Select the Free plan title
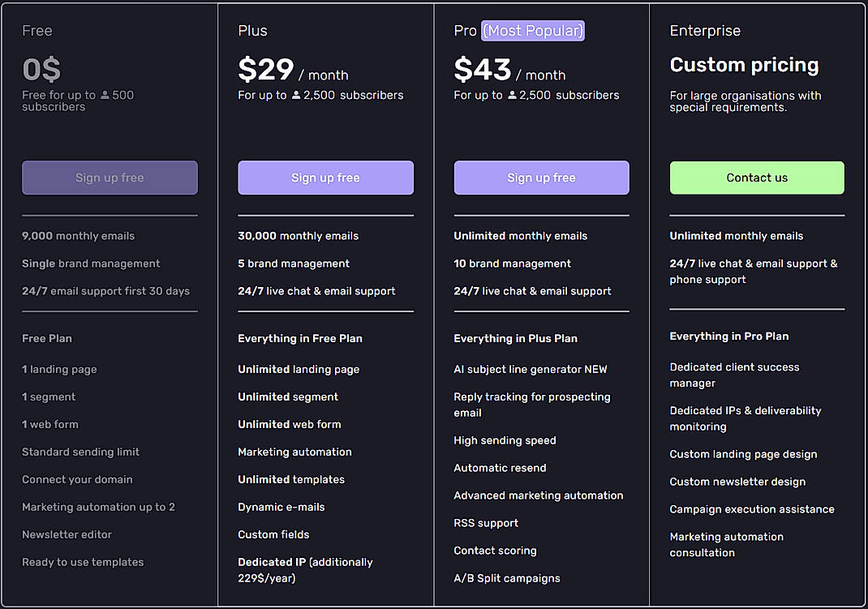 [x=37, y=31]
